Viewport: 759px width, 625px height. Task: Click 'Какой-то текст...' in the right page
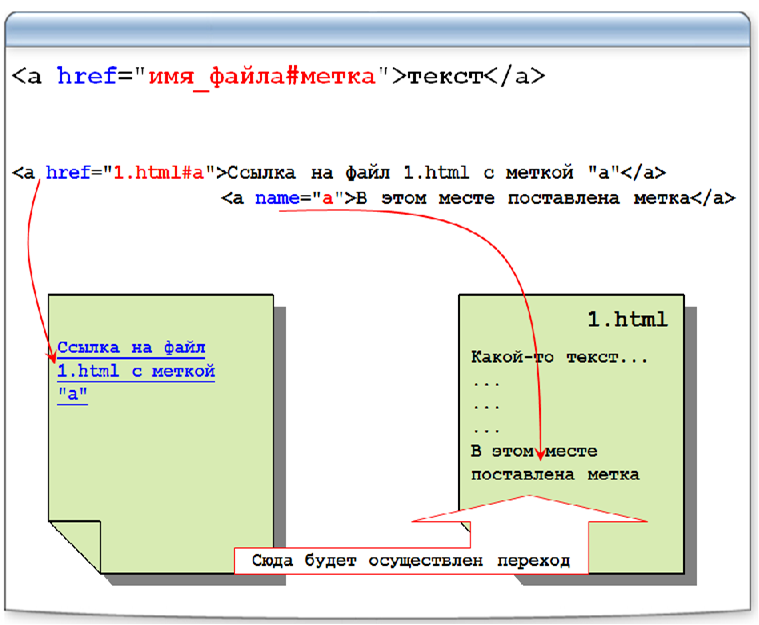[x=559, y=357]
